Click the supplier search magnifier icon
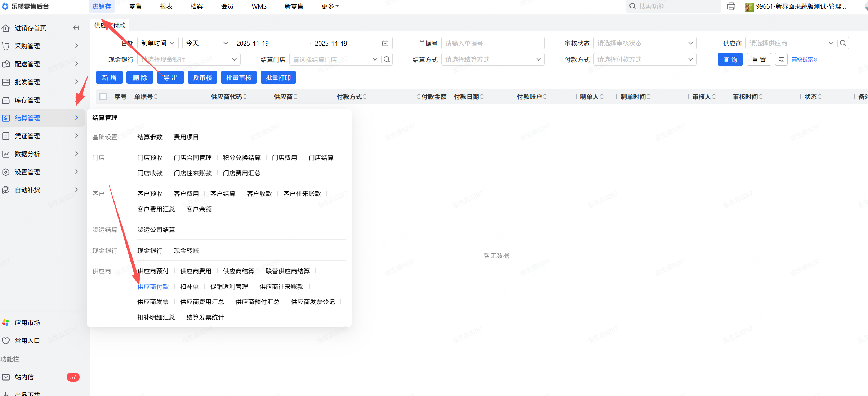Viewport: 868px width, 396px height. (x=843, y=43)
